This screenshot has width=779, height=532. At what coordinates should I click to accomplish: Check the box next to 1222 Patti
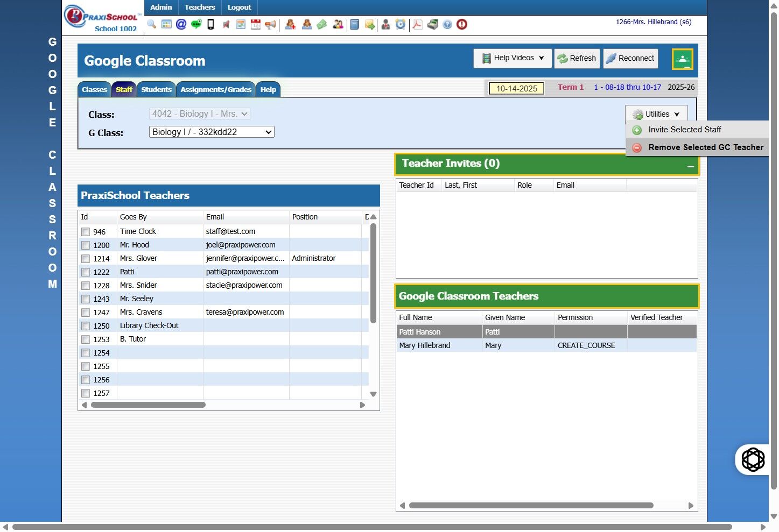coord(86,272)
